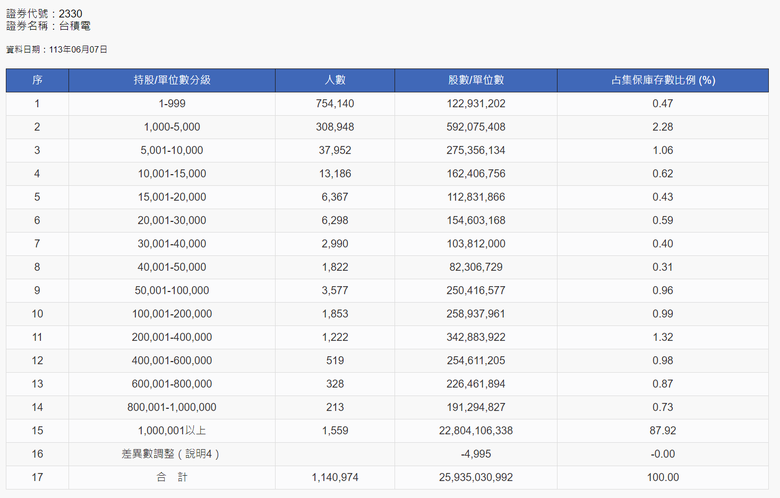Select the 1,000-5,000 range row
The width and height of the screenshot is (780, 498).
(x=388, y=127)
